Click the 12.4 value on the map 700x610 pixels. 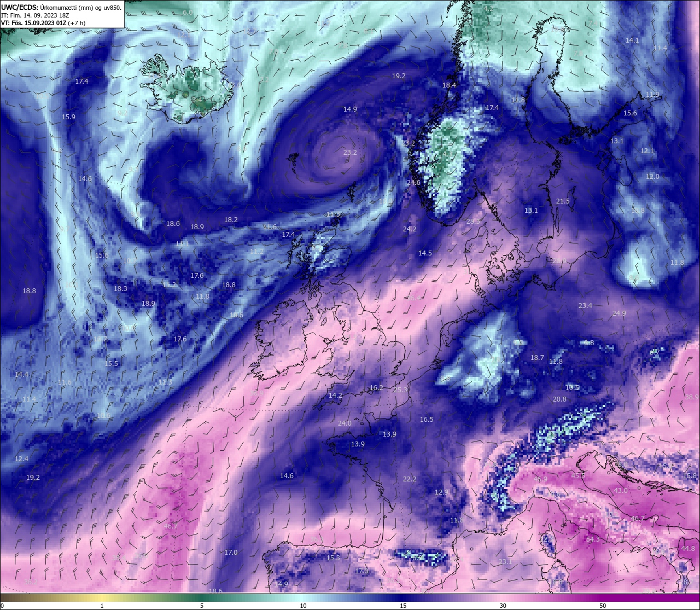coord(21,458)
